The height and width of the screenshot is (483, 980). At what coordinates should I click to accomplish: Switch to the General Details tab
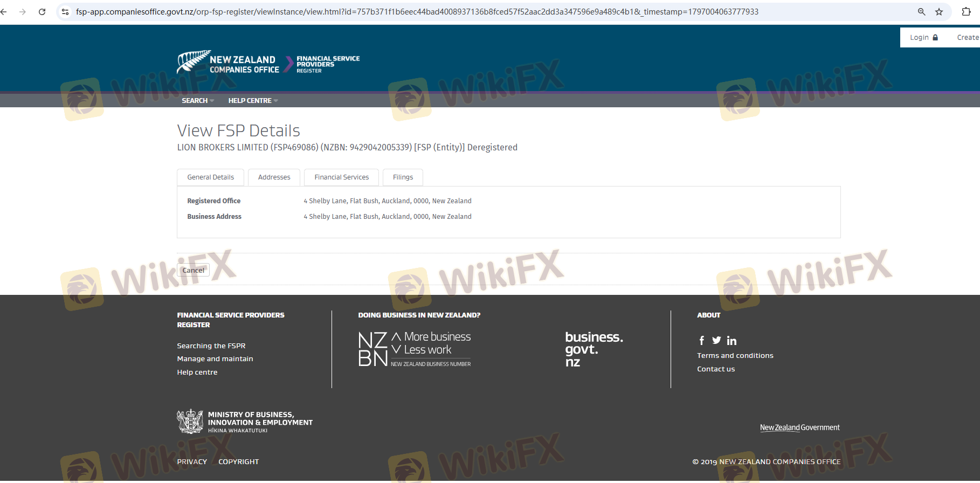[x=210, y=177]
